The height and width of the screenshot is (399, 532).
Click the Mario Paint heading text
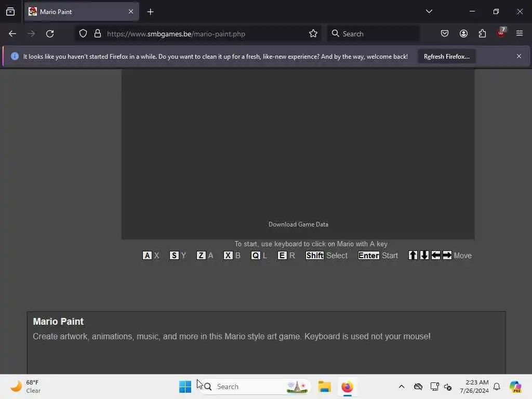[58, 321]
